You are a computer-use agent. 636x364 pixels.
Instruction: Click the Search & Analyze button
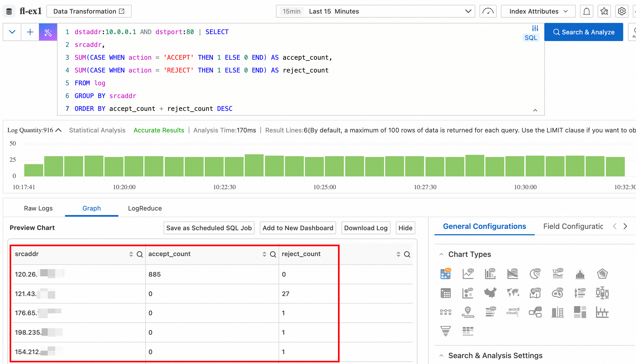(583, 32)
